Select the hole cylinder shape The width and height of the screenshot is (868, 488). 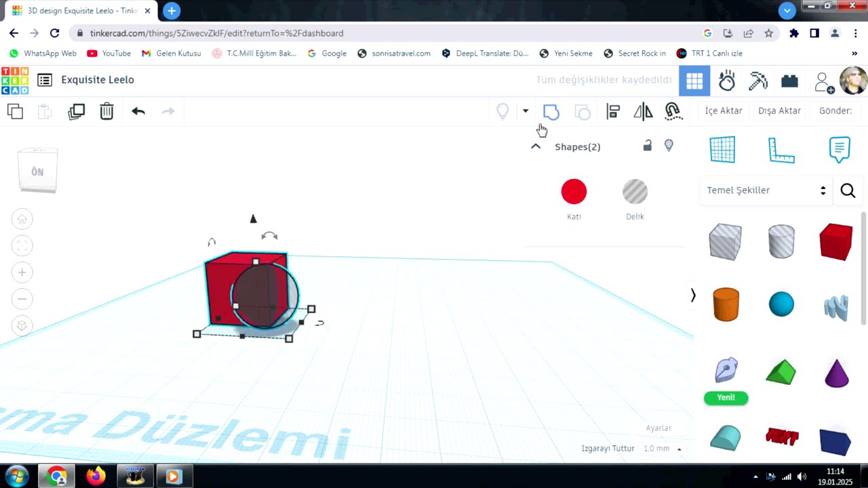coord(781,241)
